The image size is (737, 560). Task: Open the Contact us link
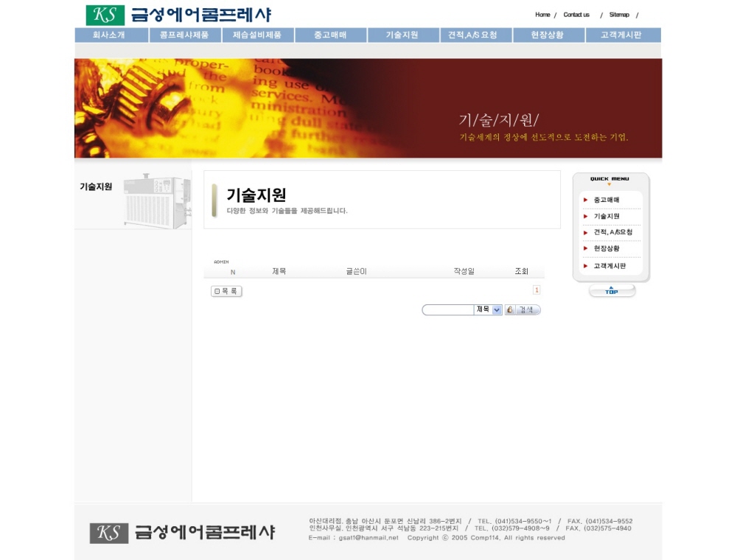[x=576, y=15]
